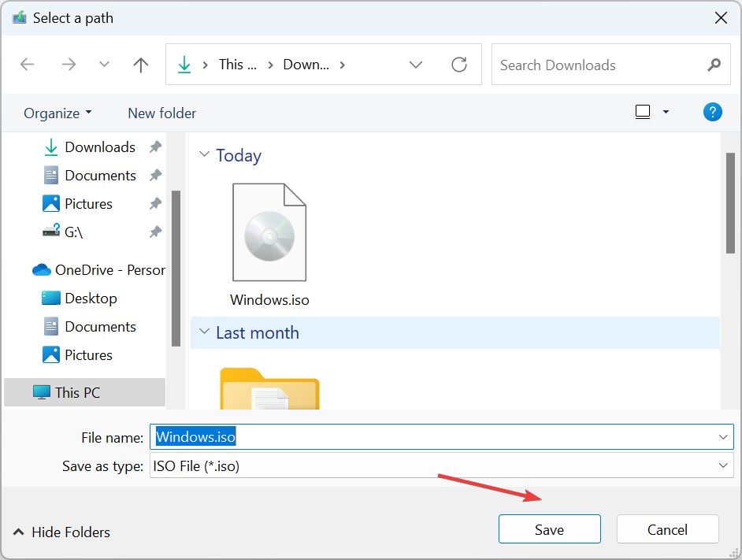Select This PC in the sidebar
The image size is (742, 560).
[85, 392]
